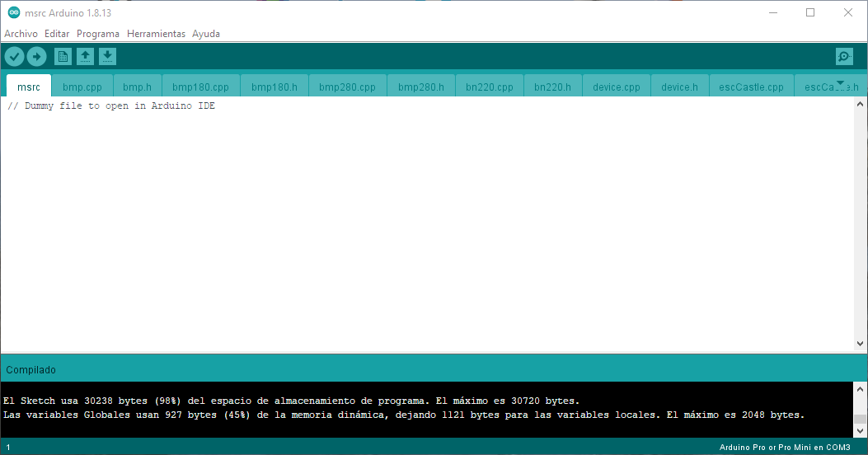
Task: Open the Editar menu
Action: 57,34
